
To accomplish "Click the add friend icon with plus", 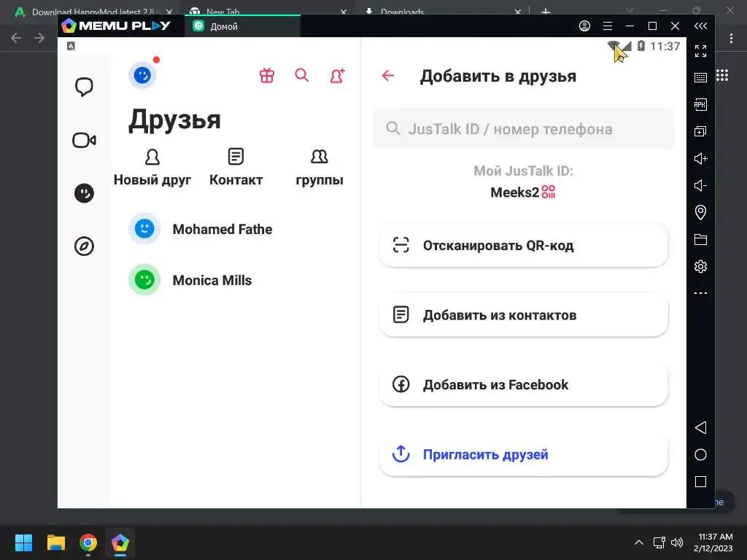I will 337,75.
